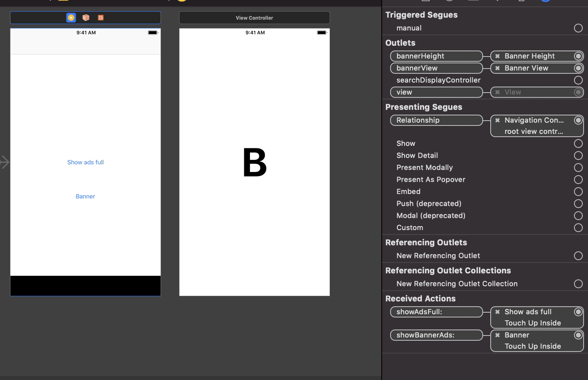588x380 pixels.
Task: Select the First Responder cube icon
Action: pos(86,18)
